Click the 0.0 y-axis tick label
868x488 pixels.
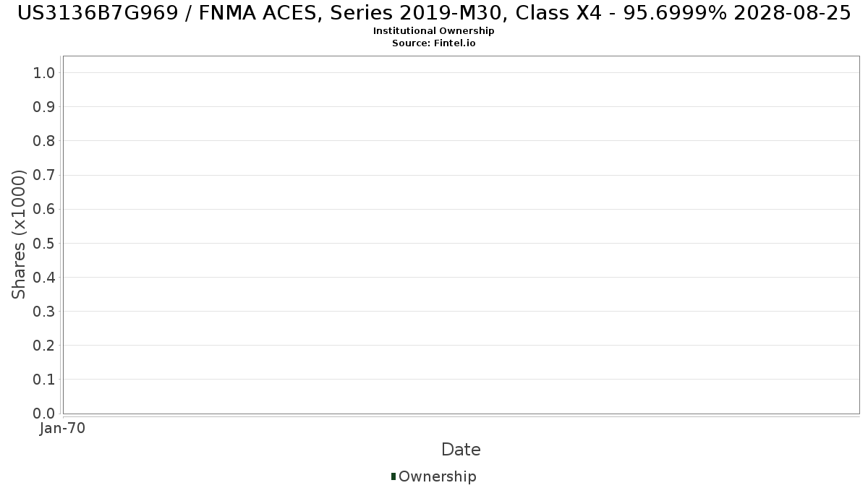[x=44, y=413]
